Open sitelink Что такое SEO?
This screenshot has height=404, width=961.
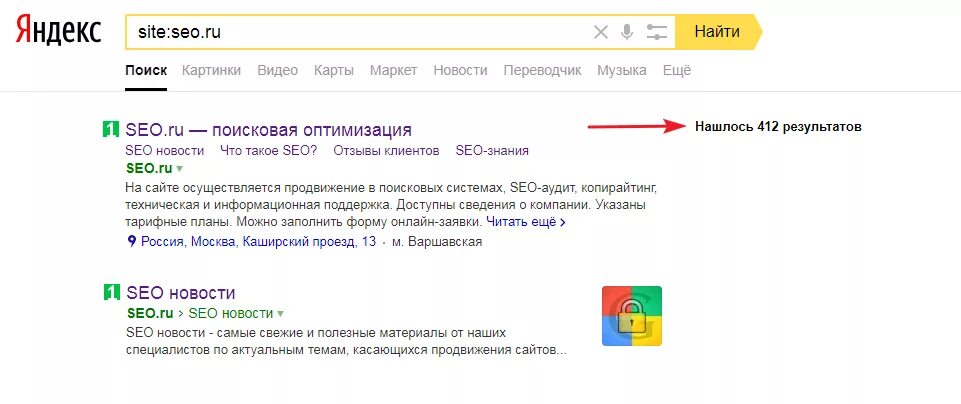268,151
